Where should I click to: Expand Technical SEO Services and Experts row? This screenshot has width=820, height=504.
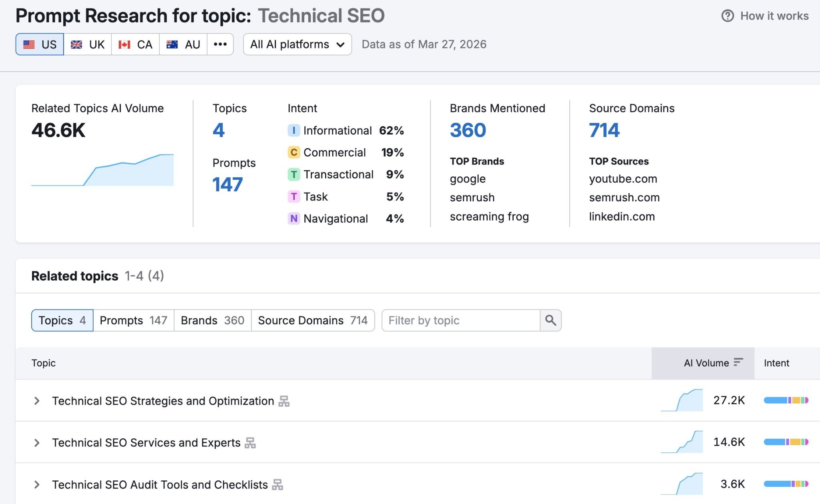point(37,442)
